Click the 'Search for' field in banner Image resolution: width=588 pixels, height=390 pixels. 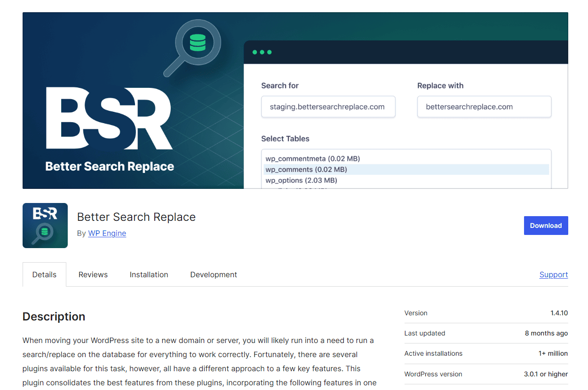pos(328,107)
